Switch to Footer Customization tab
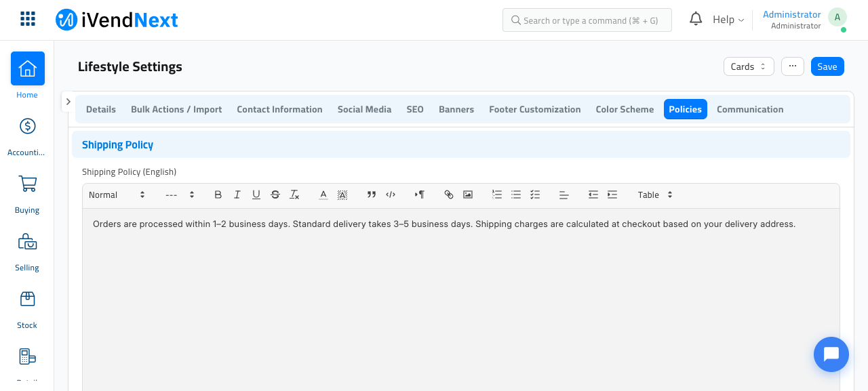Viewport: 868px width, 391px height. point(535,109)
